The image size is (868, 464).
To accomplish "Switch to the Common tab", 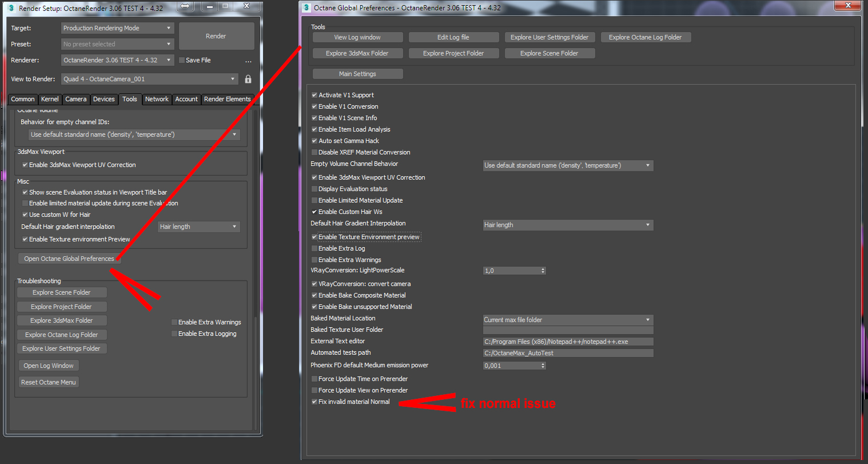I will click(23, 99).
